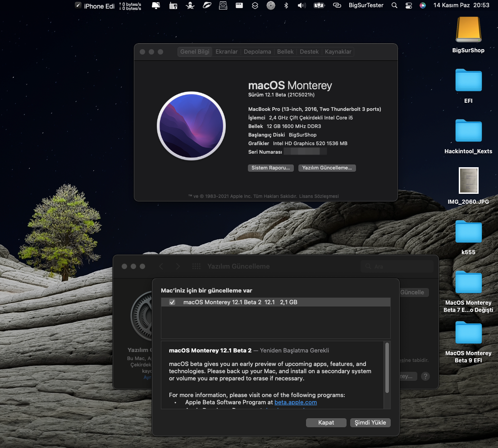Toggle the Control Center menu bar icon
Image resolution: width=498 pixels, height=448 pixels.
[408, 5]
